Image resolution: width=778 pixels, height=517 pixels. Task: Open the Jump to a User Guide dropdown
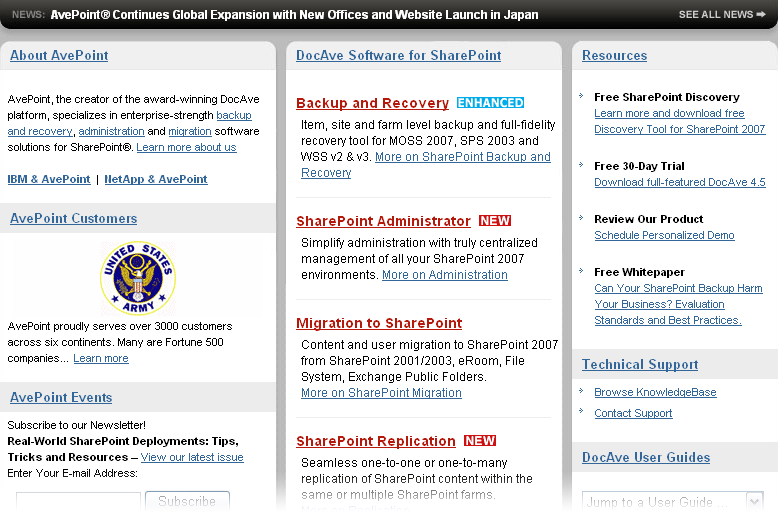pos(672,502)
